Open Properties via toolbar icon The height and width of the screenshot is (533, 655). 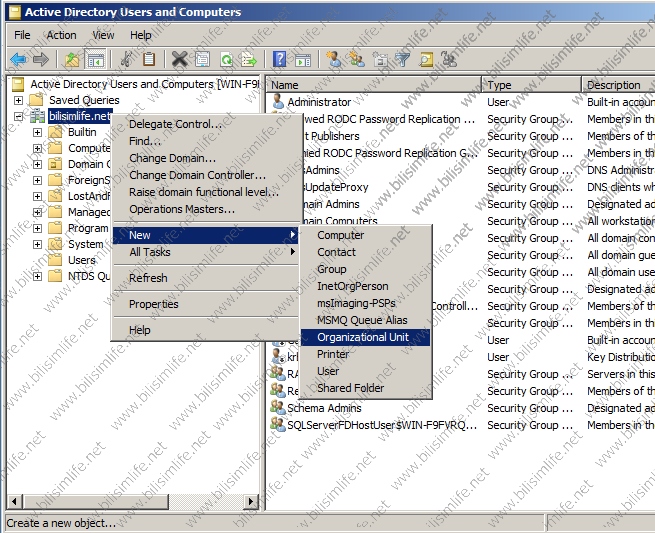pyautogui.click(x=203, y=59)
